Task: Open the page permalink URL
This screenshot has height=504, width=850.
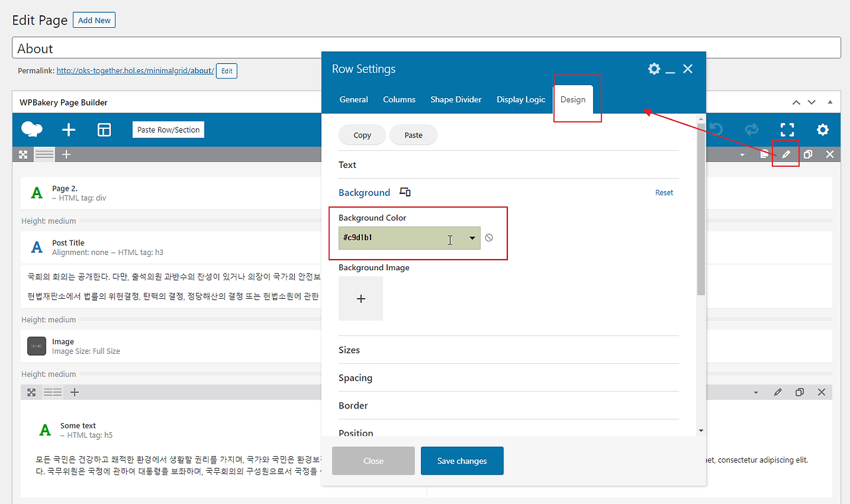Action: click(135, 70)
